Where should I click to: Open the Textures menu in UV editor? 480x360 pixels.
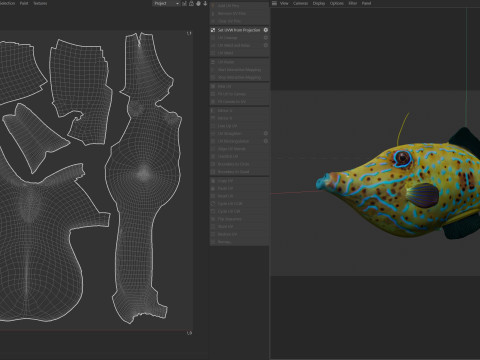40,3
